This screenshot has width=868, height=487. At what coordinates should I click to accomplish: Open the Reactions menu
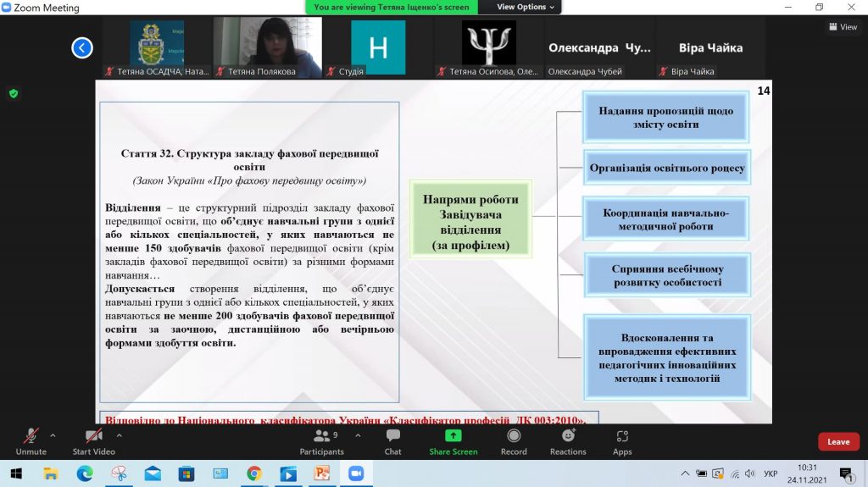tap(568, 440)
